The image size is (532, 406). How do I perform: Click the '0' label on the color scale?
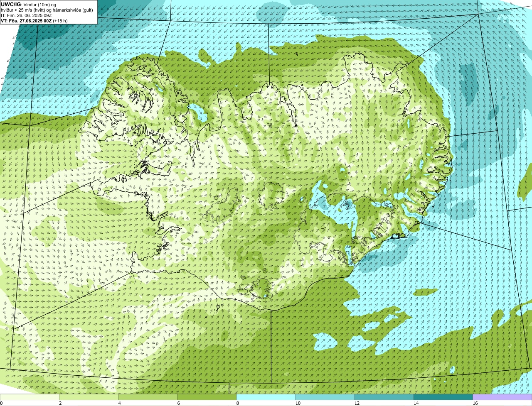point(1,403)
